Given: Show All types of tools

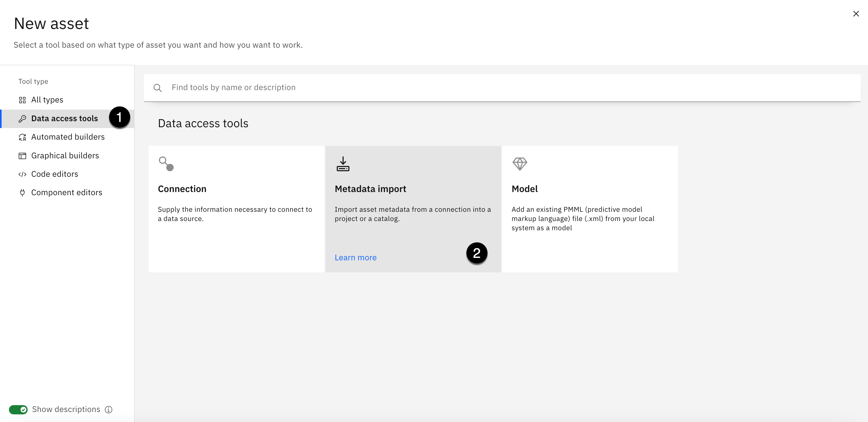Looking at the screenshot, I should [x=47, y=100].
